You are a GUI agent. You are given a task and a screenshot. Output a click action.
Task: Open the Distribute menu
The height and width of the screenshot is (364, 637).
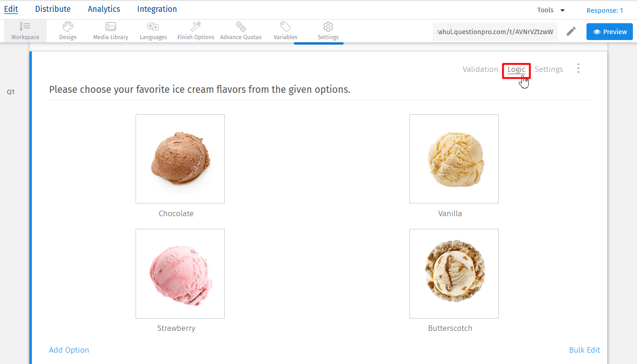[x=53, y=9]
